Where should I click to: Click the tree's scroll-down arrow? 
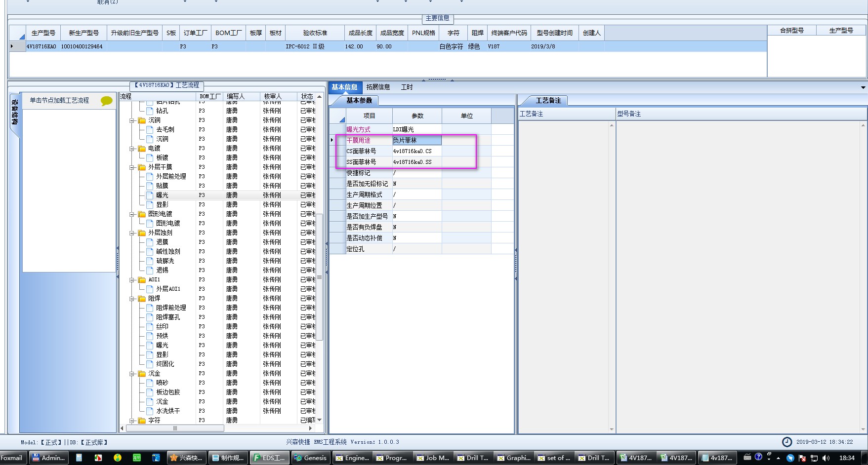[x=320, y=420]
